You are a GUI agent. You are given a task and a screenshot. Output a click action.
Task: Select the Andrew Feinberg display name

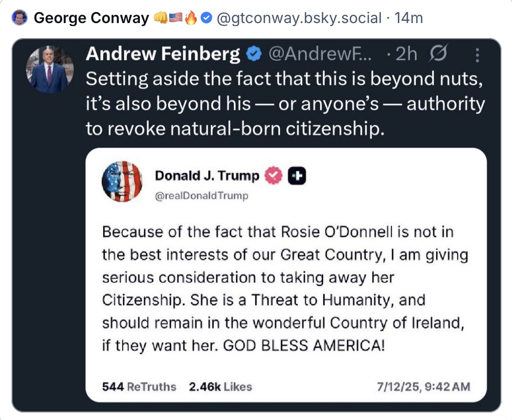pyautogui.click(x=163, y=54)
